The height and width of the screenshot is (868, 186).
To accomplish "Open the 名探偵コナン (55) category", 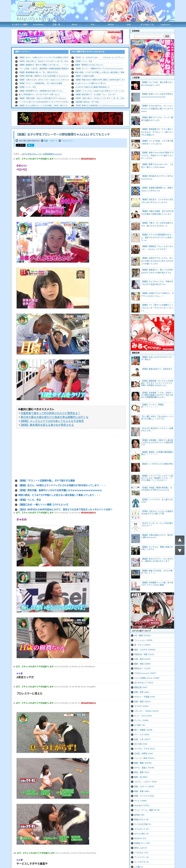I will coord(142,843).
